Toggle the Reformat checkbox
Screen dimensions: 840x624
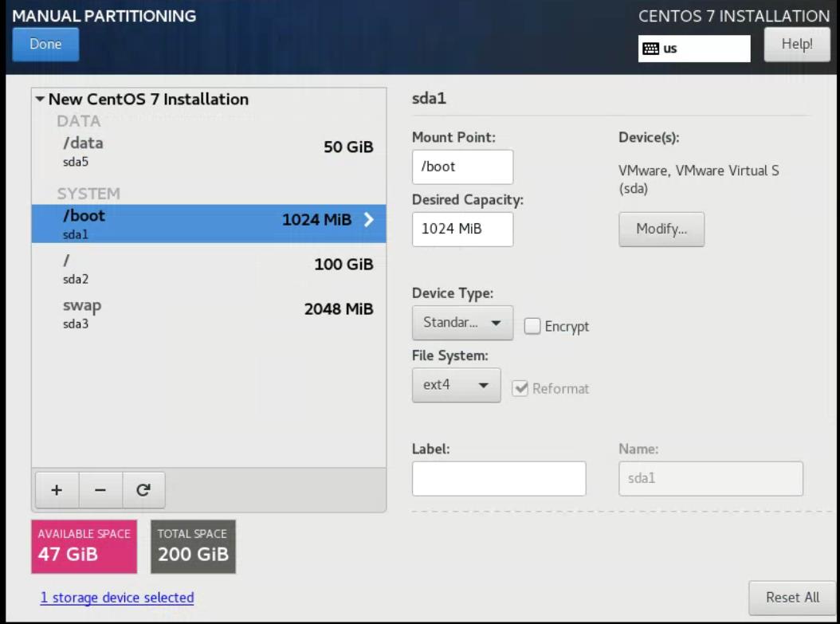pyautogui.click(x=520, y=388)
